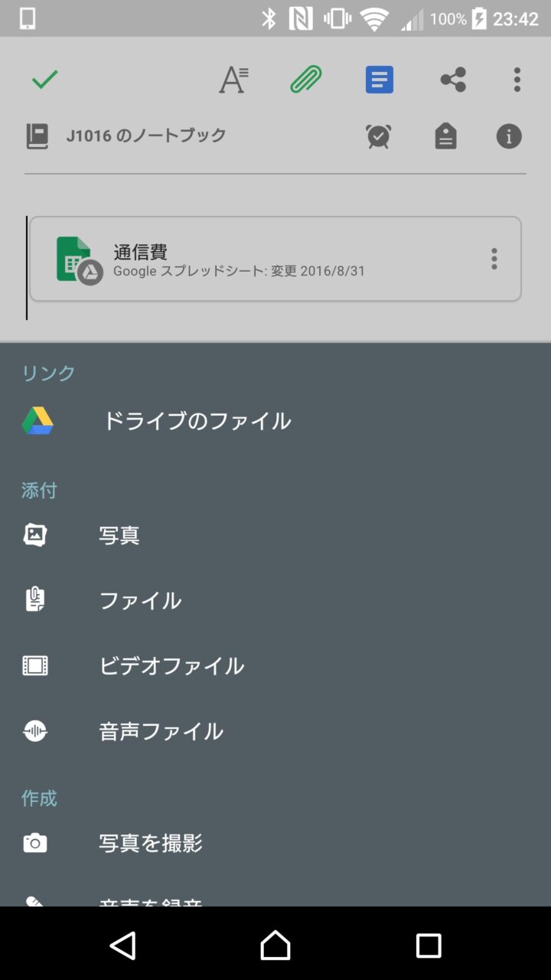This screenshot has height=980, width=551.
Task: Tap the share icon in toolbar
Action: click(x=453, y=80)
